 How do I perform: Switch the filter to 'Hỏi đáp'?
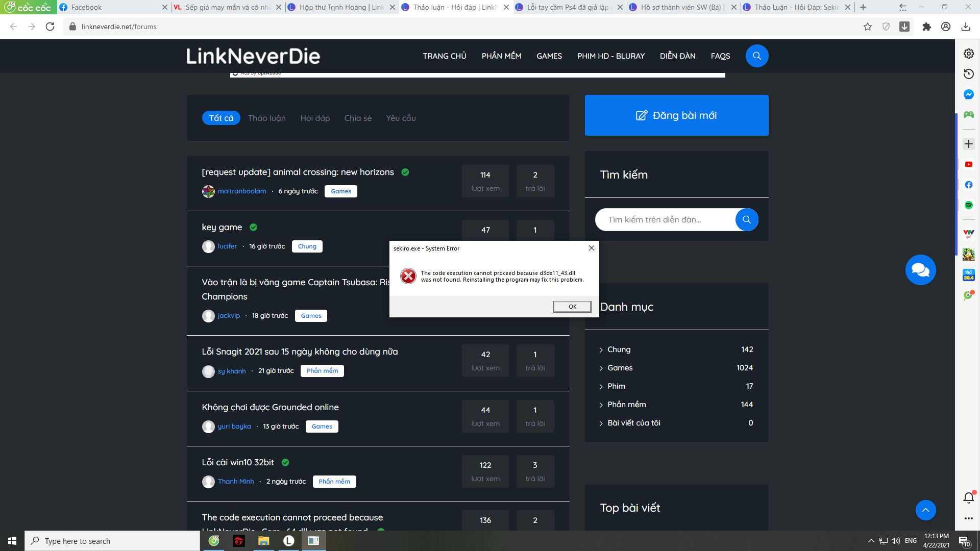314,118
